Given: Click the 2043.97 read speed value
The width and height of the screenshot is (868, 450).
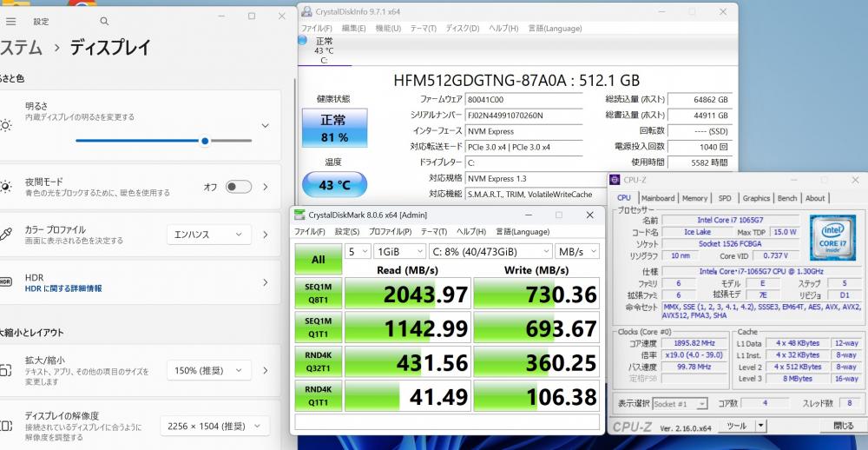Looking at the screenshot, I should 408,293.
